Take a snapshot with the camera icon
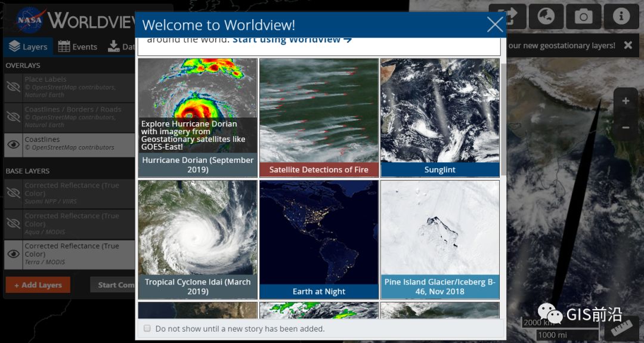This screenshot has height=343, width=644. point(583,16)
